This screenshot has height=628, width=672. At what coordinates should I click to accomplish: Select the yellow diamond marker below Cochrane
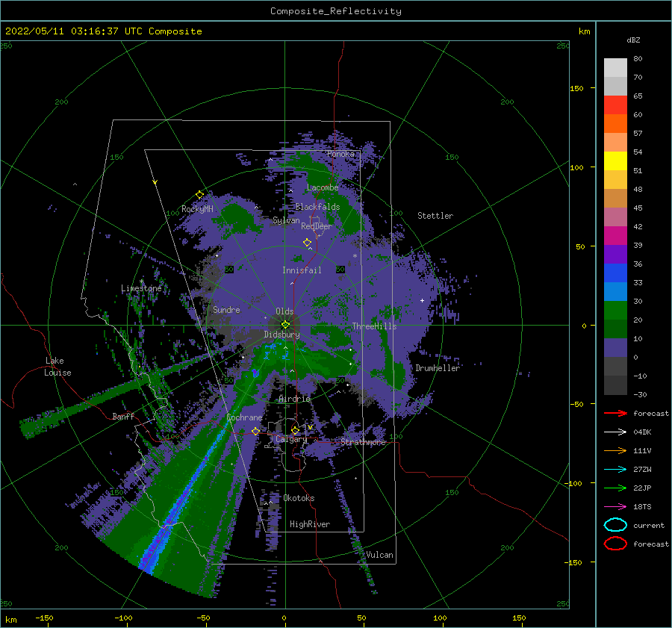point(256,431)
